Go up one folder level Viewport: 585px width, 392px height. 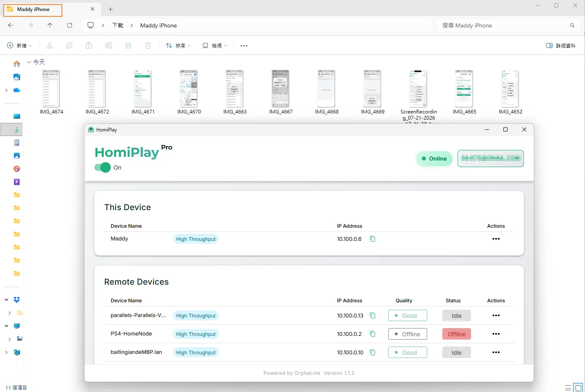tap(50, 25)
